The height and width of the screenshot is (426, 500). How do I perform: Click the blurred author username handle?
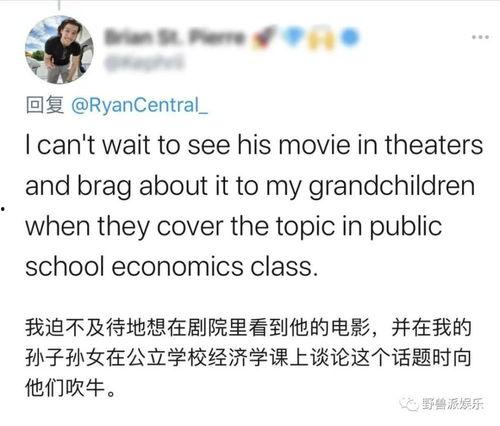tap(144, 62)
